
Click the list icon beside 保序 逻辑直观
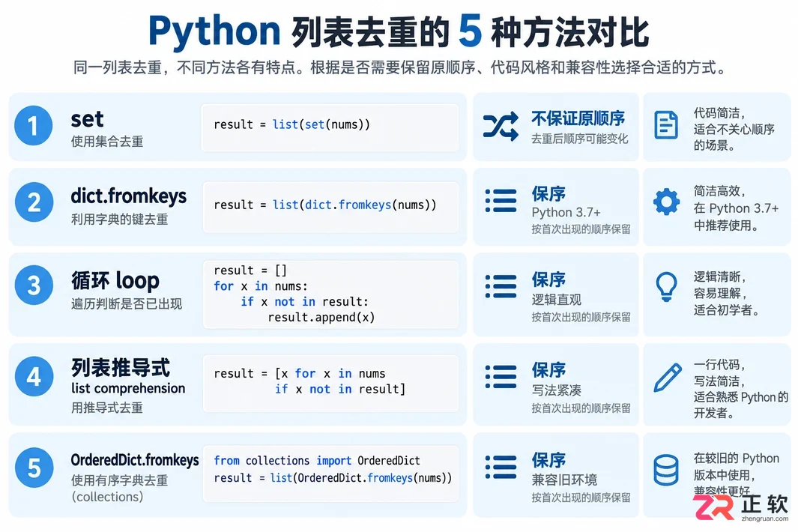coord(501,286)
